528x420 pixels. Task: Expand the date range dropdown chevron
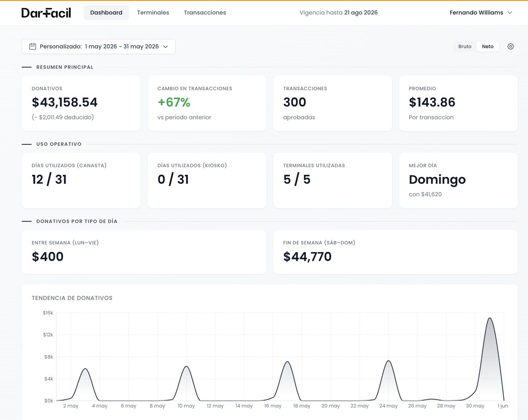pos(165,47)
